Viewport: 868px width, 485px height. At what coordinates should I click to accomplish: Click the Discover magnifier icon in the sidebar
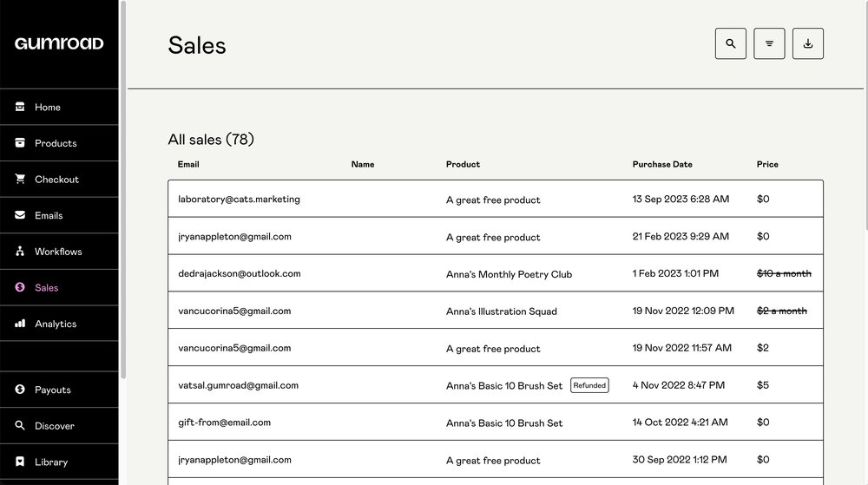[x=20, y=425]
